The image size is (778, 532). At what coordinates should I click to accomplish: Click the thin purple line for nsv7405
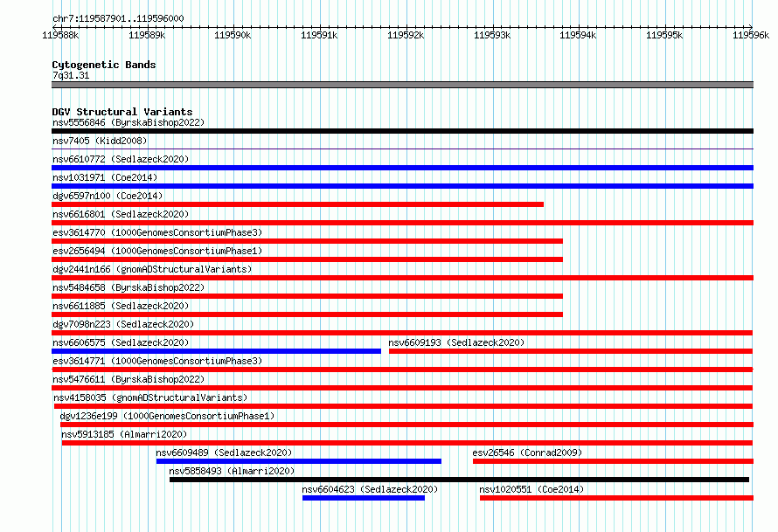pos(402,149)
